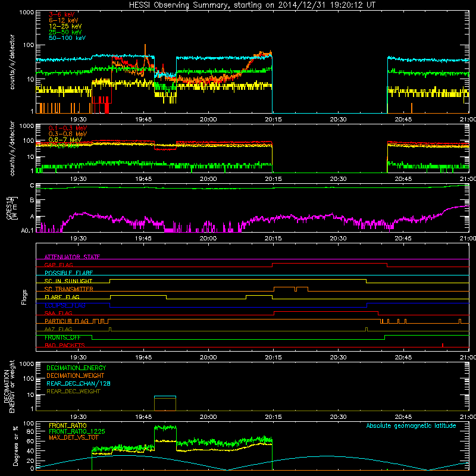This screenshot has width=476, height=476.
Task: Select the ATTENUATOR_STATE flag label
Action: pyautogui.click(x=72, y=257)
